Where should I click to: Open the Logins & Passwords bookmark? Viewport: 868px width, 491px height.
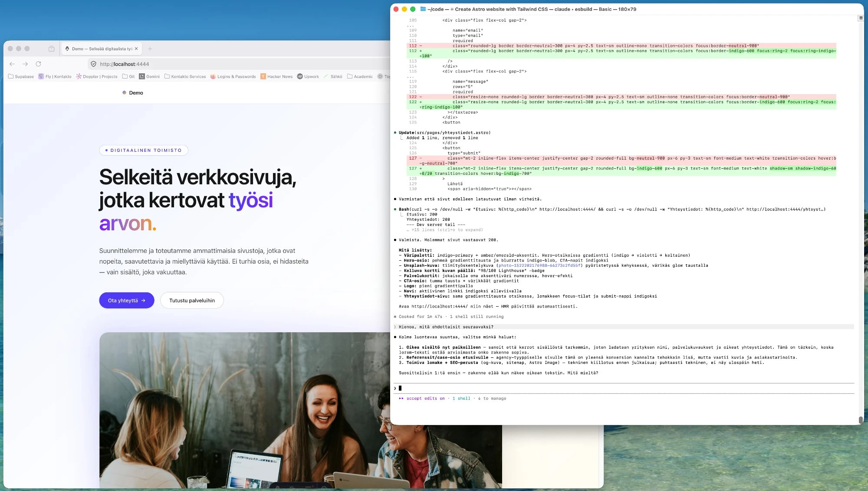click(x=233, y=76)
